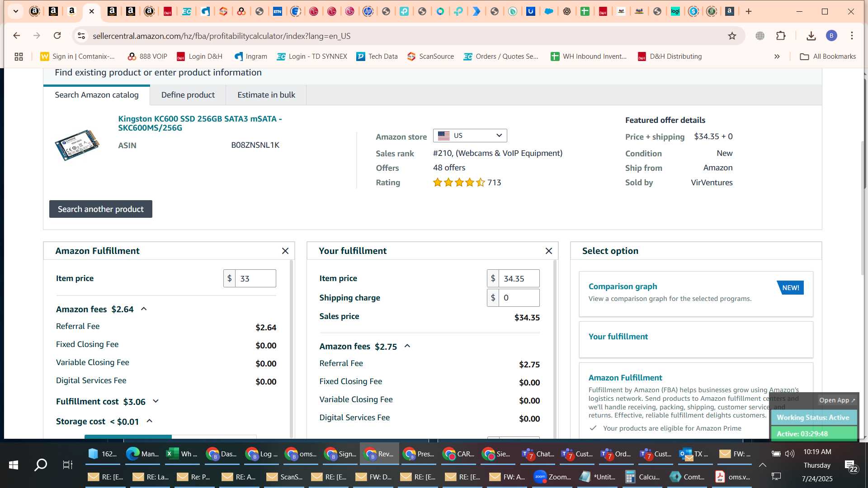This screenshot has width=868, height=488.
Task: Open the Outlook TX taskbar item
Action: [x=694, y=454]
